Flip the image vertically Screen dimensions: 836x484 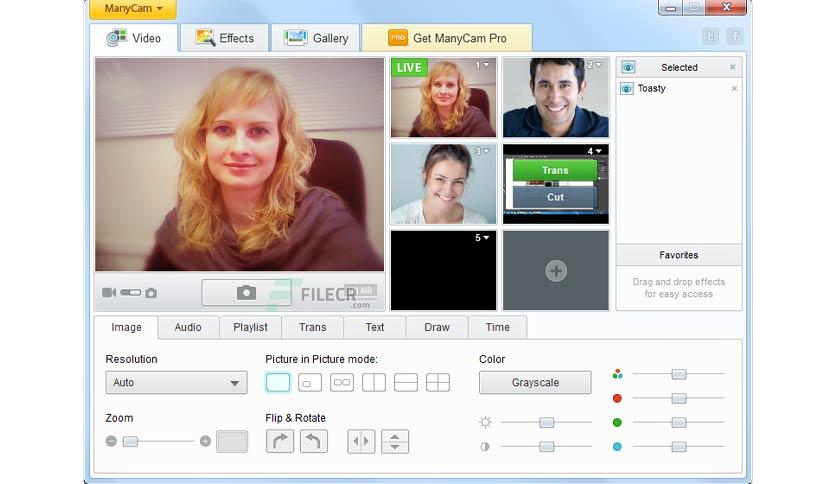click(395, 441)
